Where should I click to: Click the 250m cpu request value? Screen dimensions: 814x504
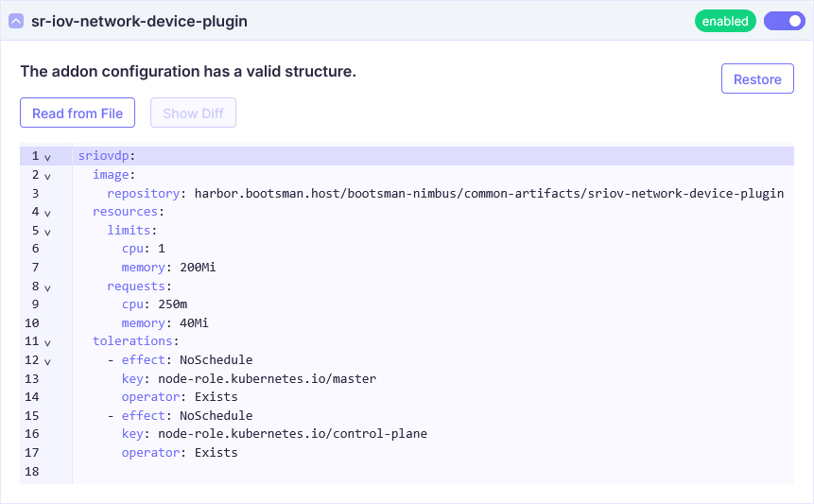(173, 304)
